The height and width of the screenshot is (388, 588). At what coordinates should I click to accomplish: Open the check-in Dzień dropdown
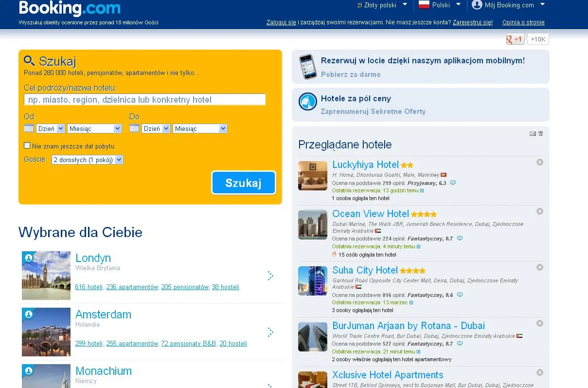tap(51, 129)
